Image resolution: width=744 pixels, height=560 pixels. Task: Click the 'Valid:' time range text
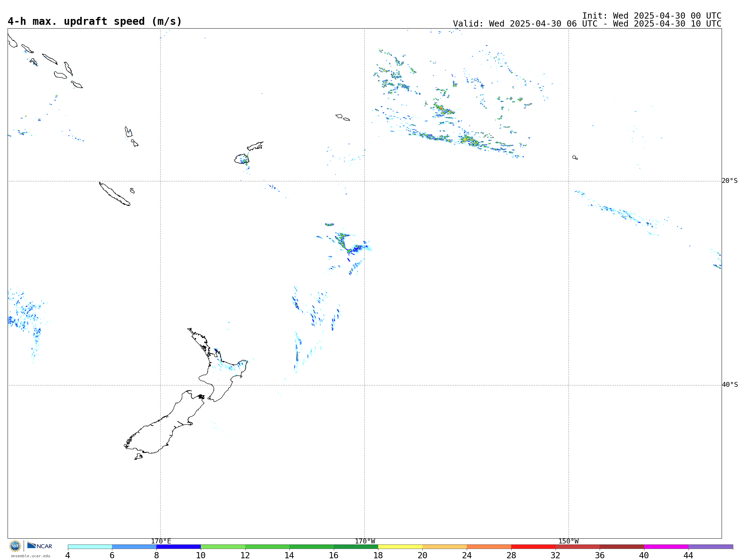pos(587,24)
